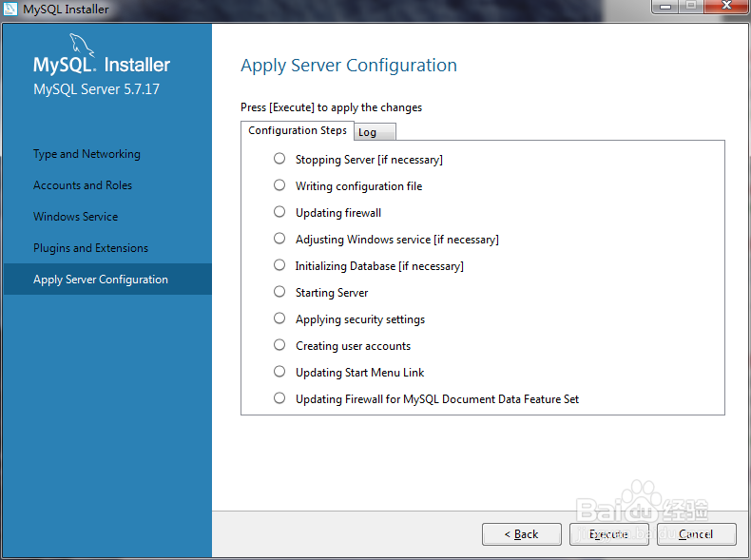This screenshot has height=560, width=751.
Task: Click the 'Updating firewall' text
Action: pyautogui.click(x=338, y=213)
